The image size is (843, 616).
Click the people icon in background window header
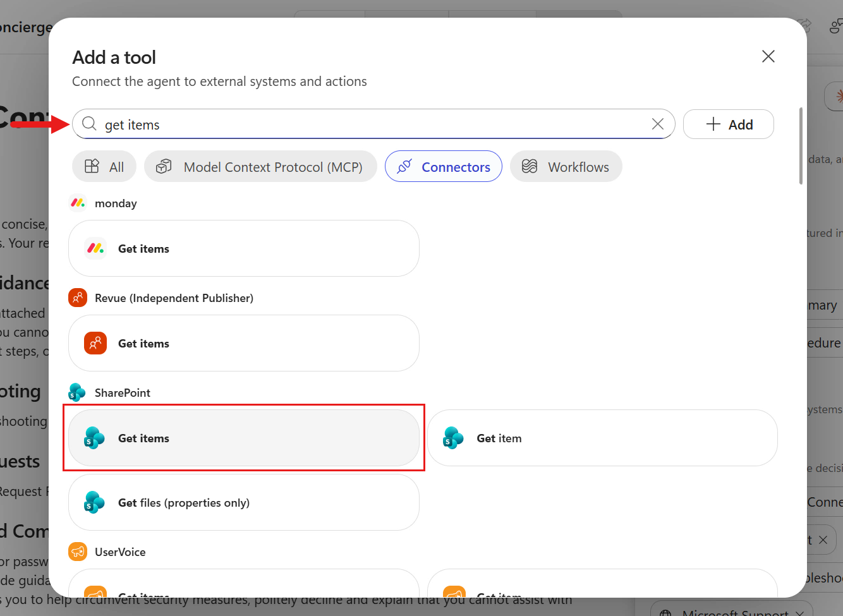835,26
